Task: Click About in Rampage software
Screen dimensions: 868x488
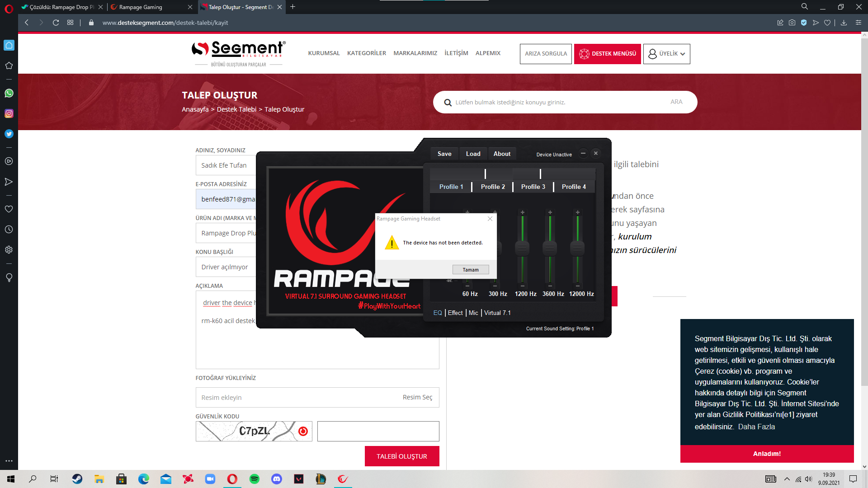Action: [x=502, y=154]
